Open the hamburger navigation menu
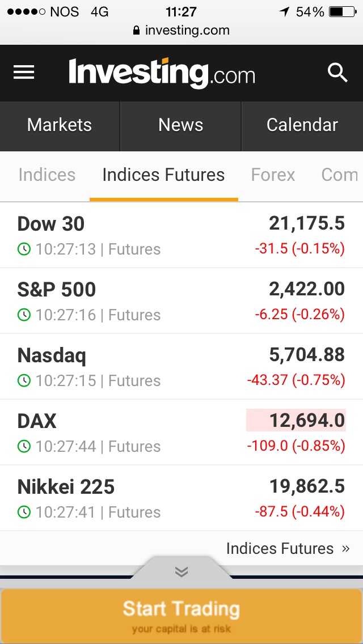The image size is (363, 644). [x=24, y=73]
